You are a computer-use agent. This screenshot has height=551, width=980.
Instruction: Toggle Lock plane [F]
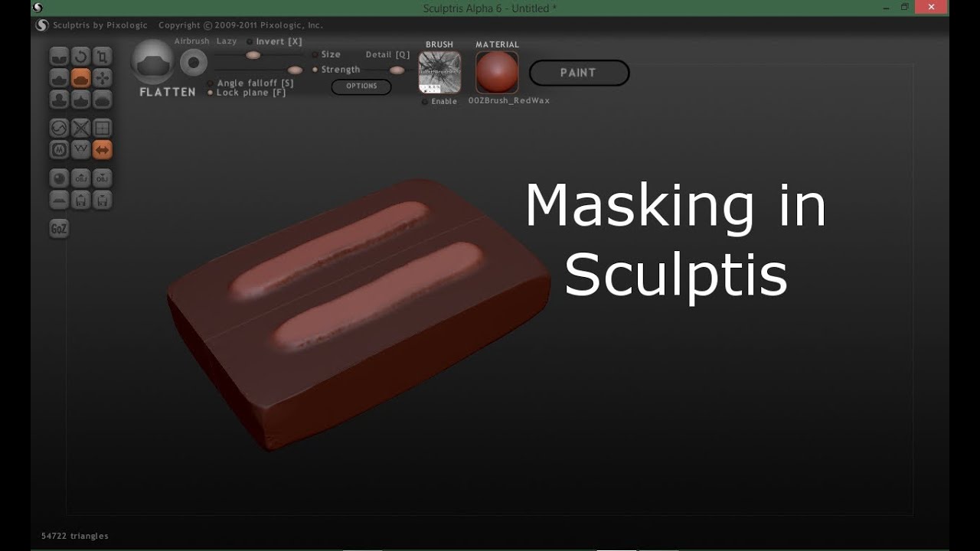pyautogui.click(x=247, y=93)
